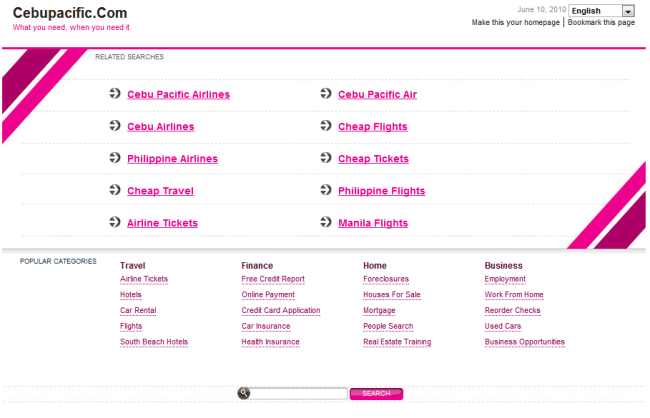The height and width of the screenshot is (418, 650).
Task: Open Cebu Pacific Air related search
Action: (377, 95)
